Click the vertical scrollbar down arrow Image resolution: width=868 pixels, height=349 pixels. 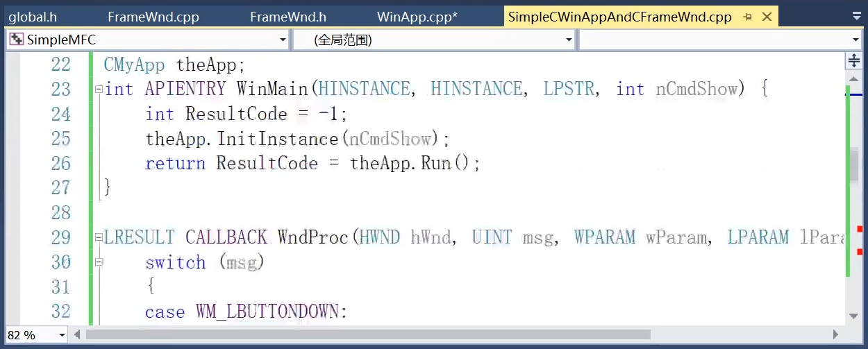(854, 316)
